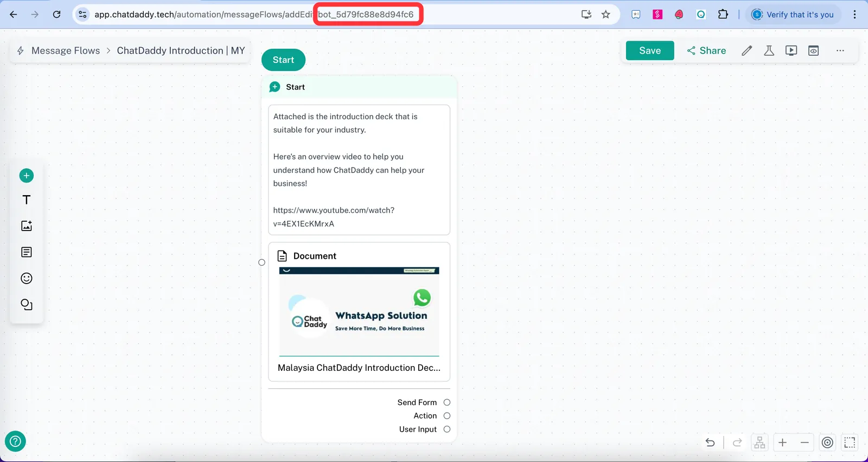Open the three-dots more options menu
The height and width of the screenshot is (462, 868).
pyautogui.click(x=840, y=50)
